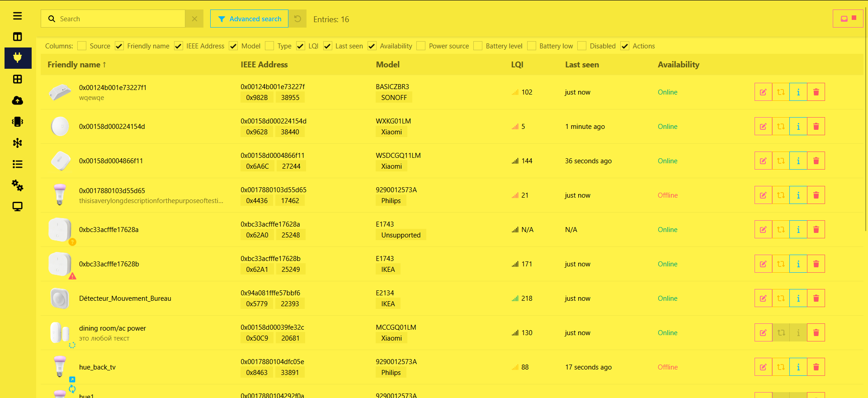Open the groups grid icon in sidebar
The width and height of the screenshot is (868, 398).
tap(18, 79)
